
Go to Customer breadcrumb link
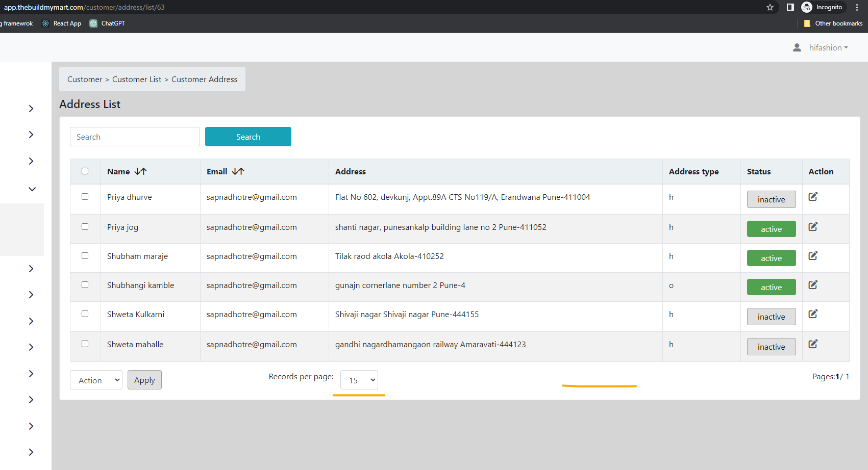(85, 80)
